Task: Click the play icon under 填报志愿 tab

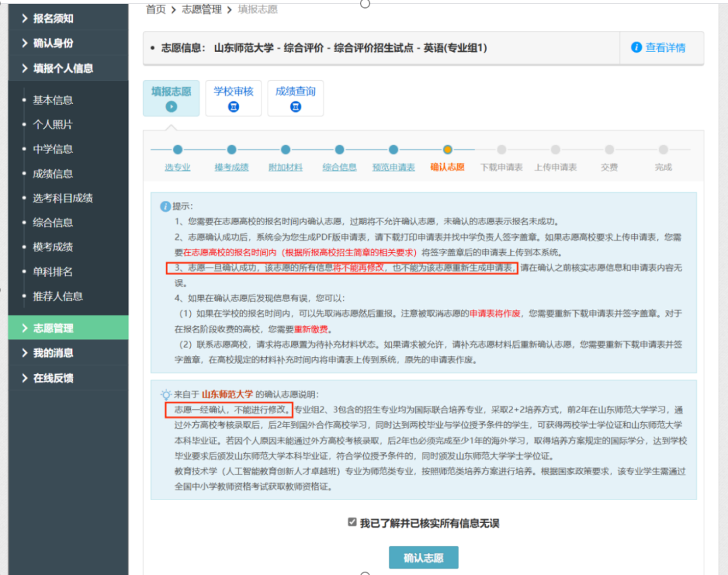Action: click(171, 107)
